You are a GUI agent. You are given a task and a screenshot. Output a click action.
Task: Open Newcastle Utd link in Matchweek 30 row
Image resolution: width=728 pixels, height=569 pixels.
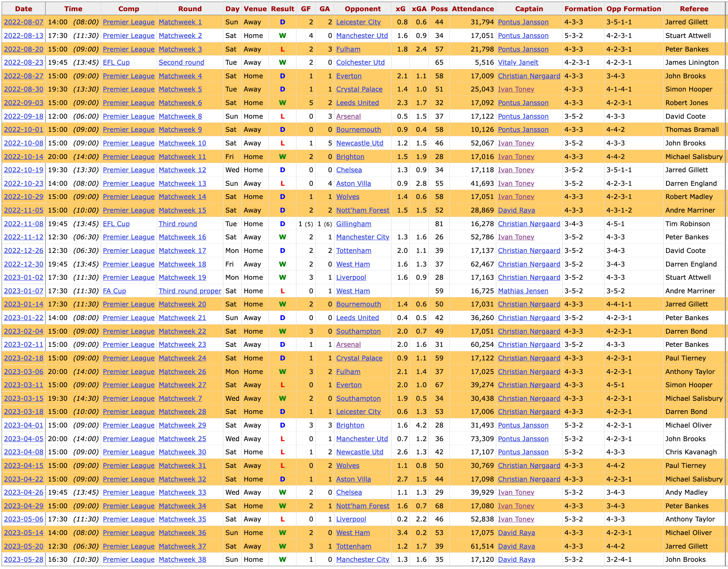click(360, 452)
